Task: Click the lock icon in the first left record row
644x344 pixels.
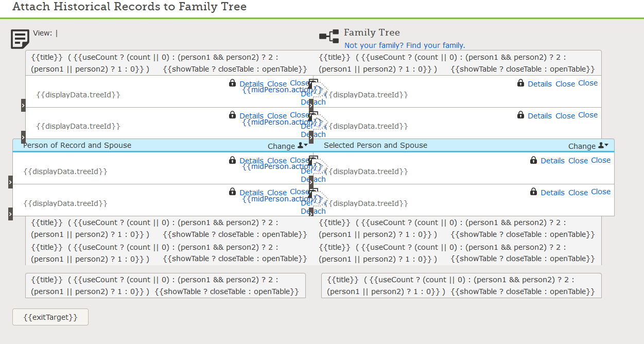Action: [x=232, y=83]
